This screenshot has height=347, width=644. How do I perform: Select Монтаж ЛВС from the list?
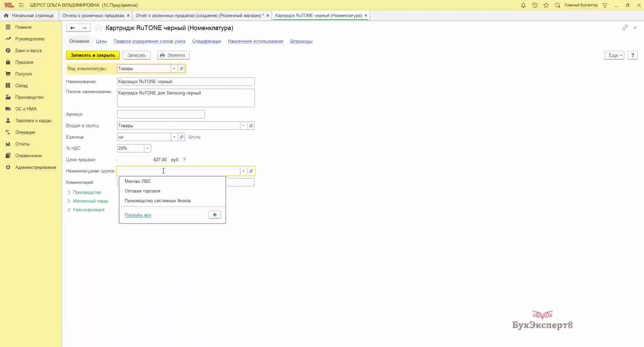[172, 181]
